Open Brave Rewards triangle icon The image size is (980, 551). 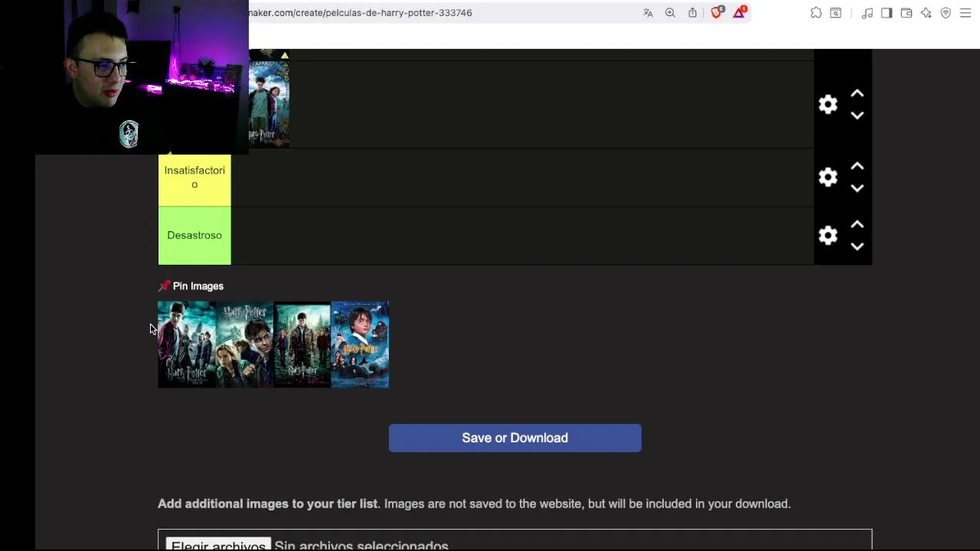(740, 12)
